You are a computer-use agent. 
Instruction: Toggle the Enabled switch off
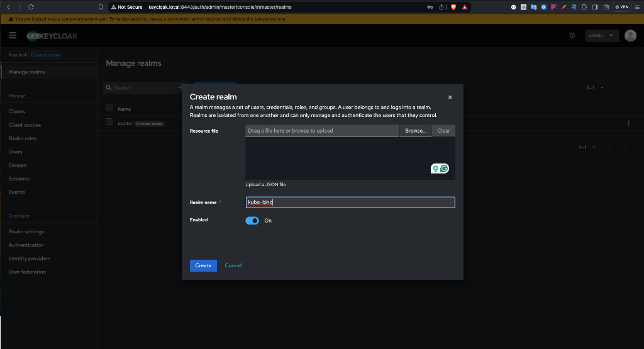tap(252, 221)
